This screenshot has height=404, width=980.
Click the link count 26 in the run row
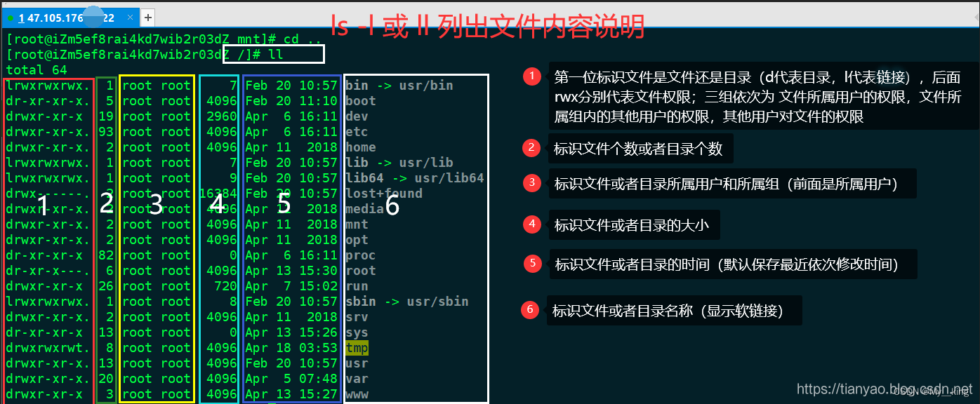106,286
